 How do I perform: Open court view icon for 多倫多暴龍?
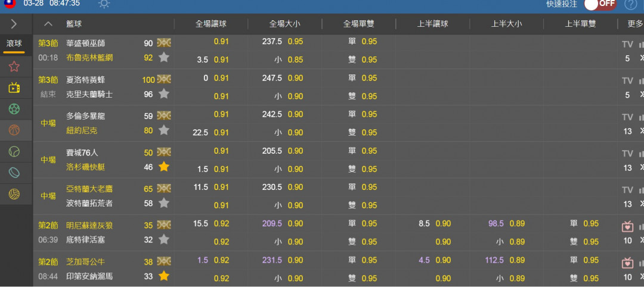point(164,116)
